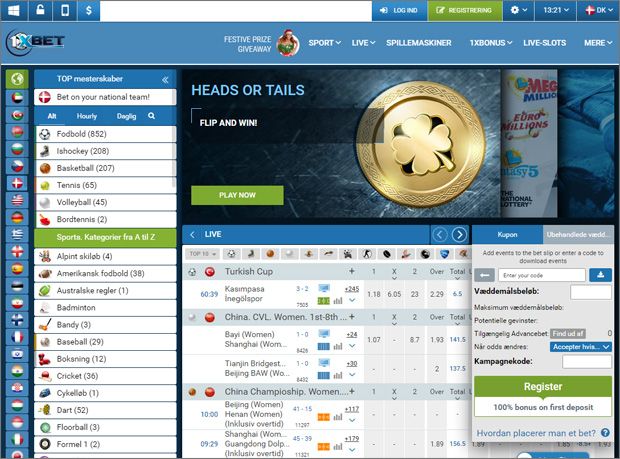Select the Ubehandlede væddemål tab
620x459 pixels.
(x=577, y=234)
